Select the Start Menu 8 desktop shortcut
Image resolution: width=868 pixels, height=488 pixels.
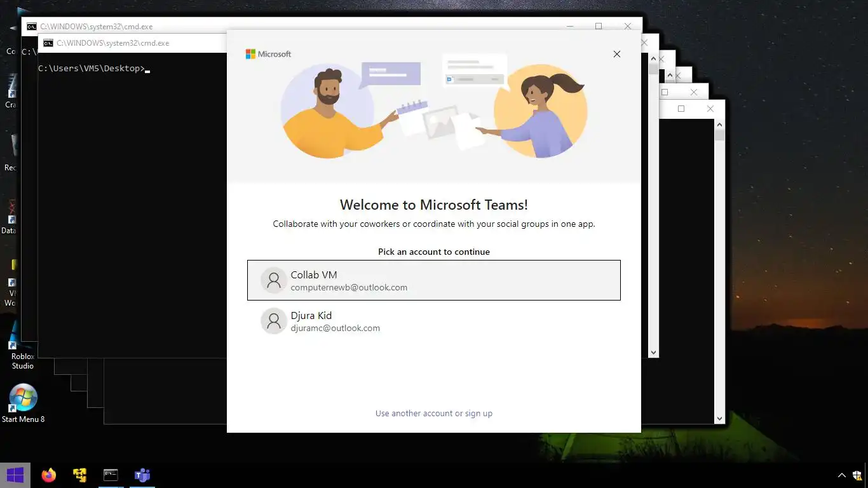(23, 403)
